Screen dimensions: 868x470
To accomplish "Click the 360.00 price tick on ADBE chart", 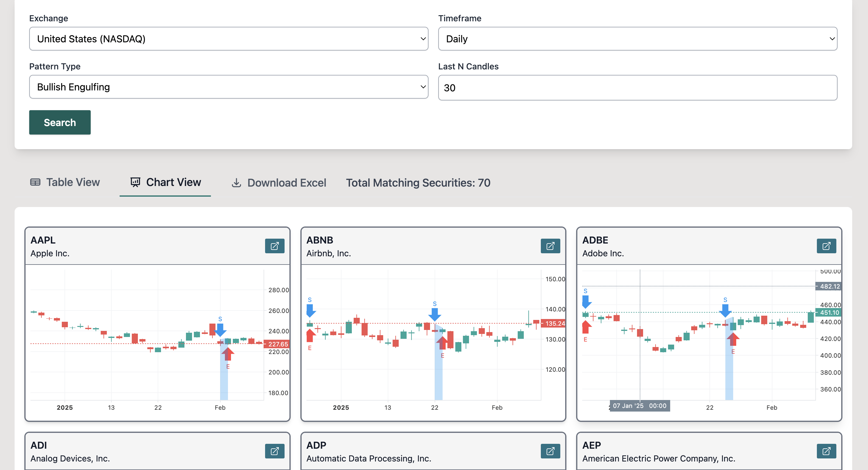I will 830,389.
